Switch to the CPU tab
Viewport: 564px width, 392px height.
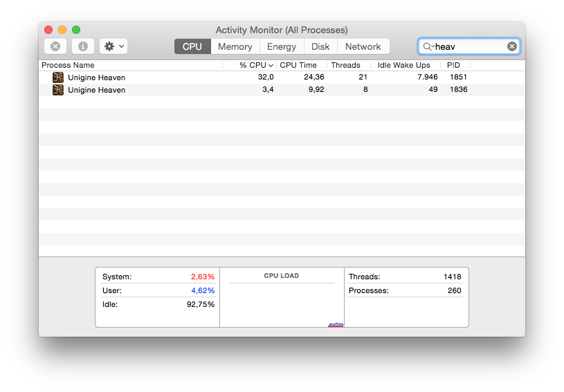[192, 46]
